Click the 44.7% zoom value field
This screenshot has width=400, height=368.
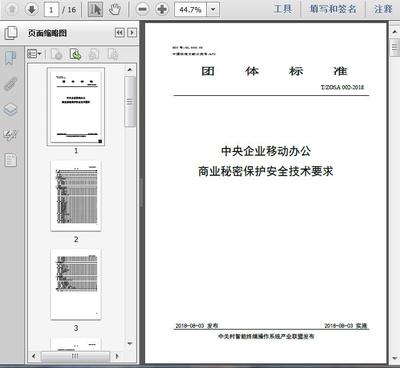(x=190, y=10)
